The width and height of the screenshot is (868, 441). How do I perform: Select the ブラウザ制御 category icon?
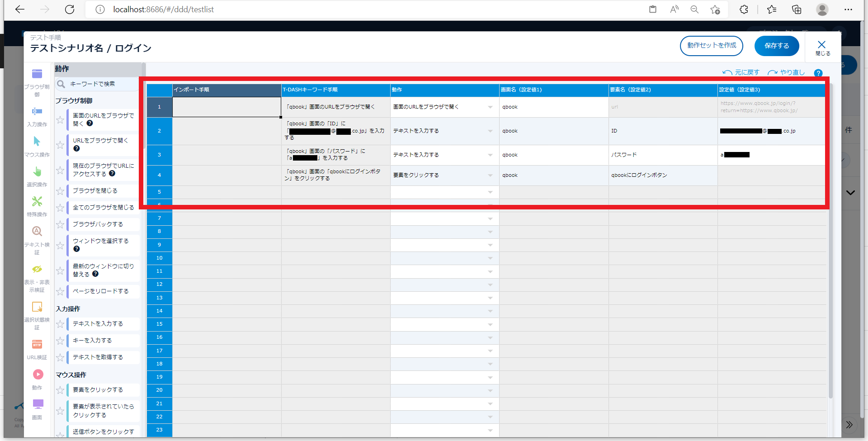coord(37,74)
